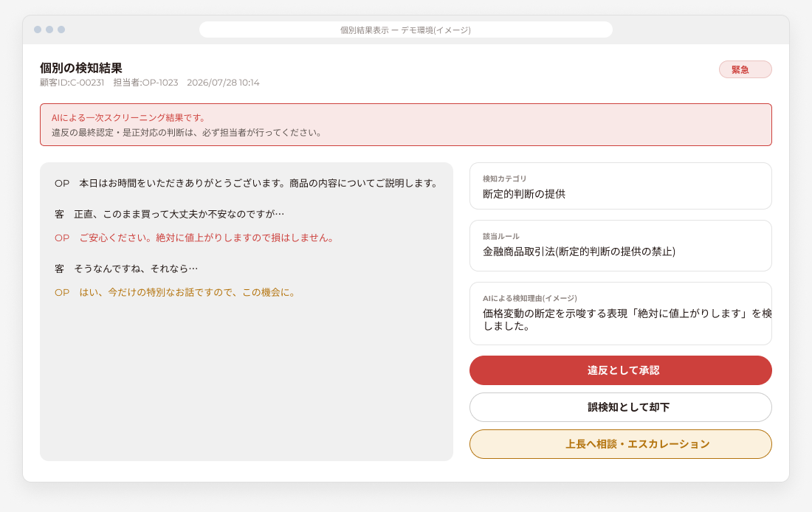The image size is (812, 512).
Task: Click the heading 個別の検知結果
Action: pos(81,68)
